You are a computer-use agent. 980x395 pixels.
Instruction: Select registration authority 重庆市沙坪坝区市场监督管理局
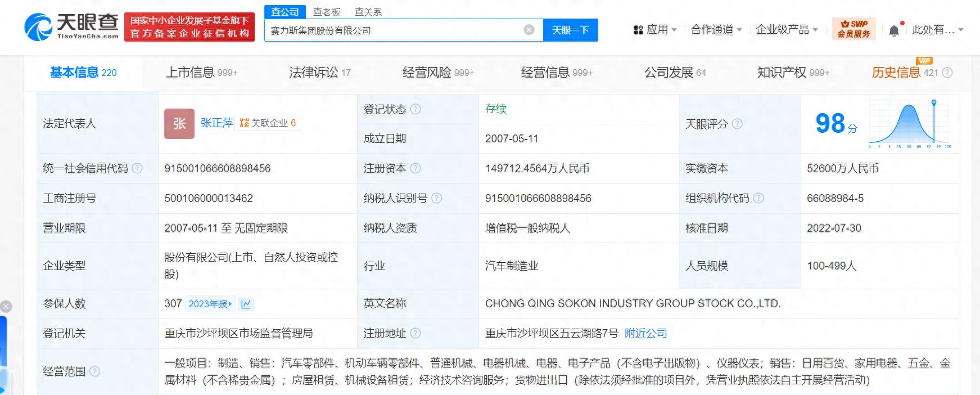pos(238,333)
